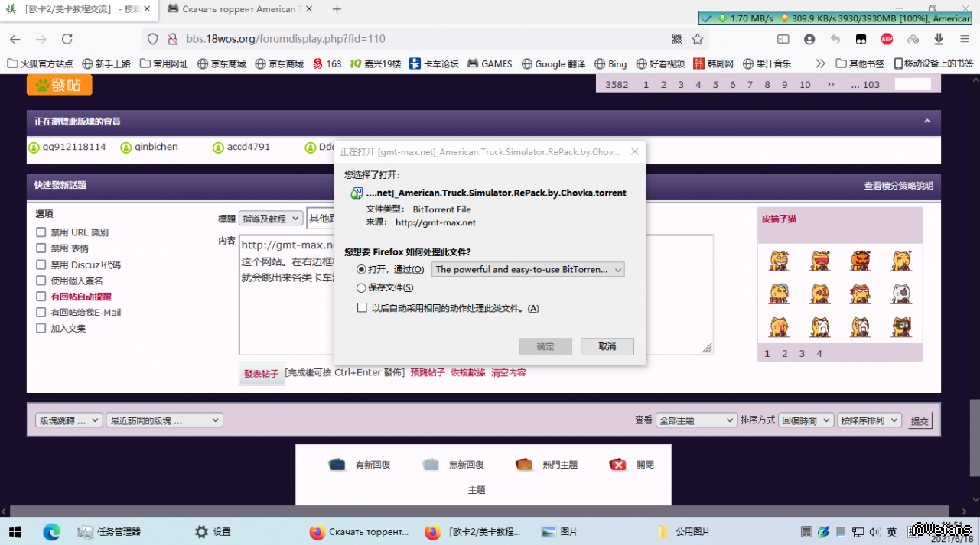This screenshot has width=980, height=545.
Task: Go back to the previous page
Action: tap(15, 39)
